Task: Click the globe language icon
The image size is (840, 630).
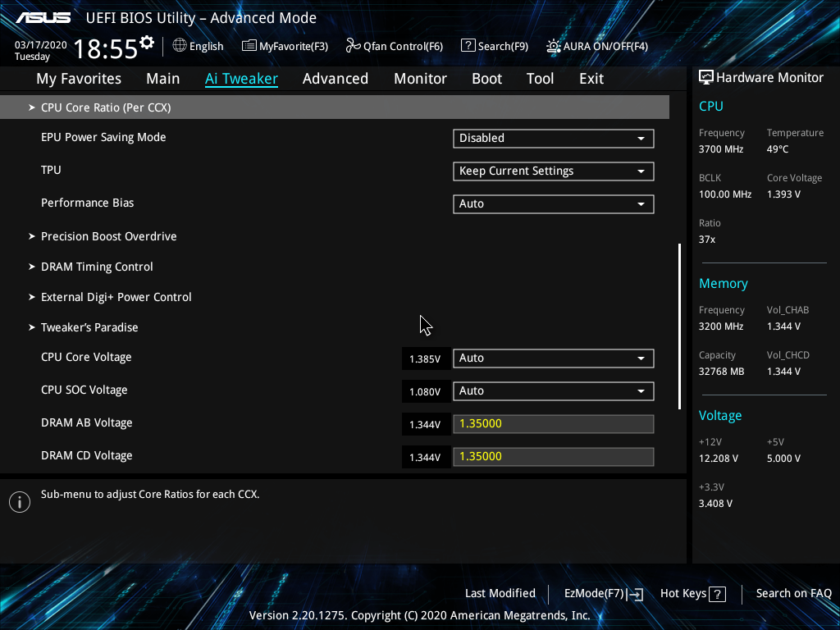Action: pyautogui.click(x=180, y=46)
